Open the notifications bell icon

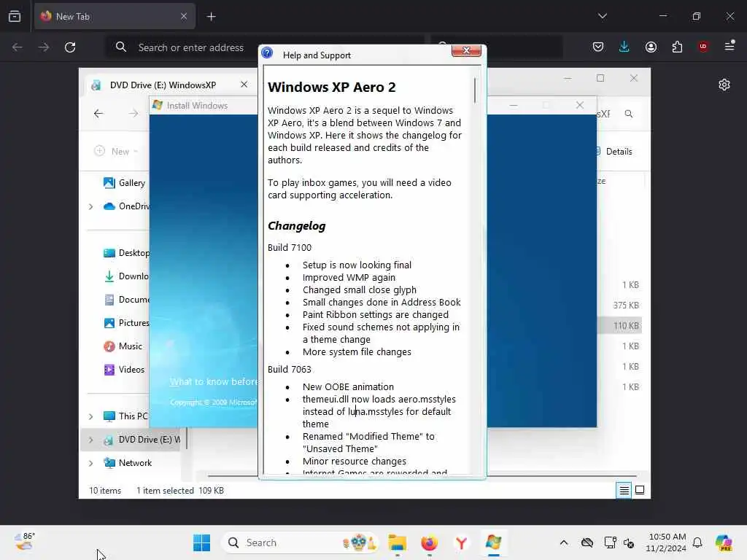[697, 542]
